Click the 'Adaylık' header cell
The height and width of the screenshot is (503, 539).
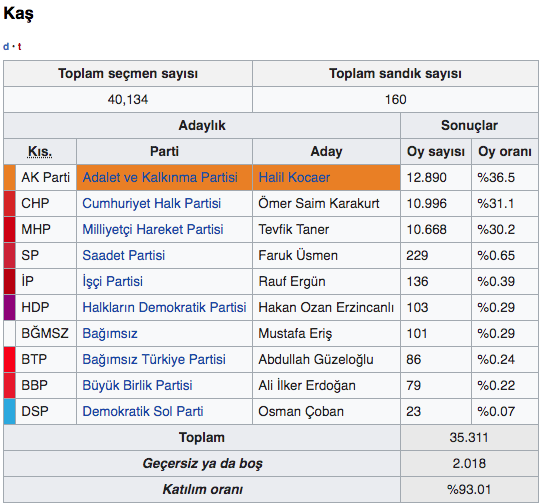tap(202, 125)
